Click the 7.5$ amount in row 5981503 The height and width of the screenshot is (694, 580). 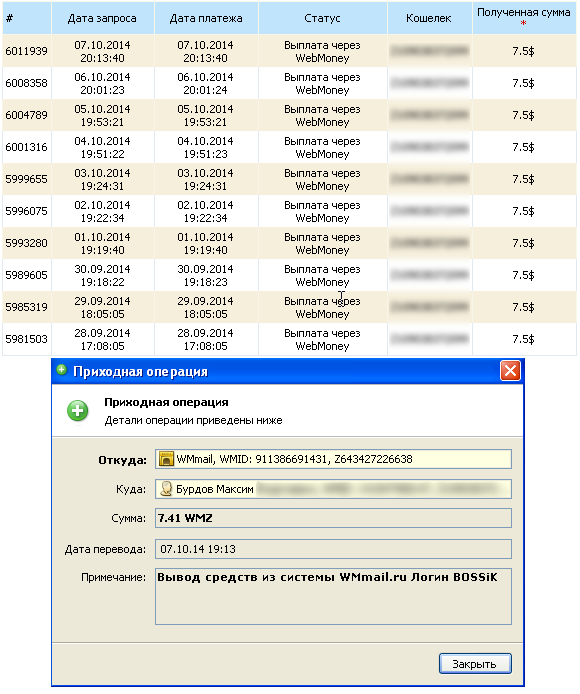click(x=524, y=339)
